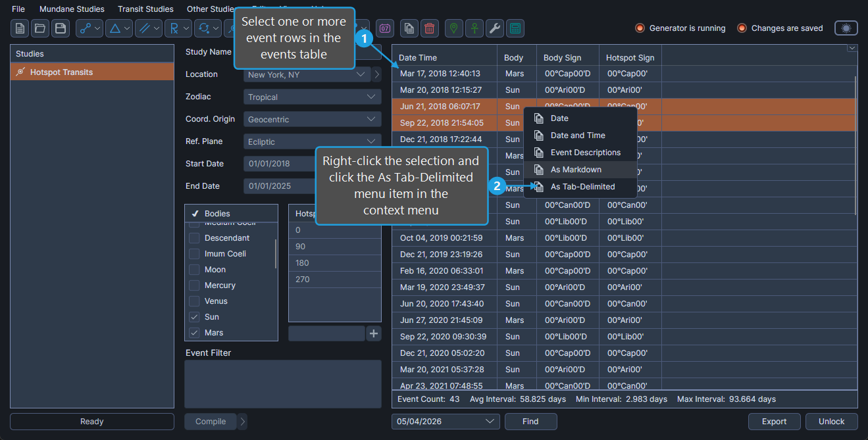Sort by the Date Time column header
Image resolution: width=868 pixels, height=440 pixels.
445,58
